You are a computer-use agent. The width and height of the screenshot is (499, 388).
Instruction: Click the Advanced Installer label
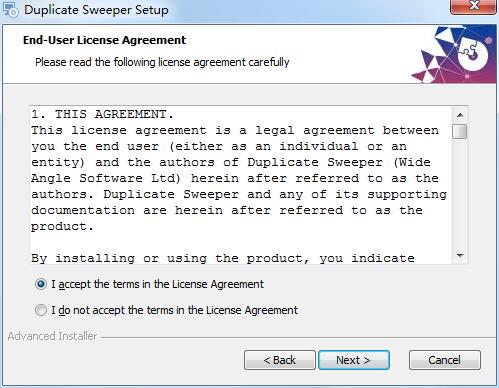(52, 336)
